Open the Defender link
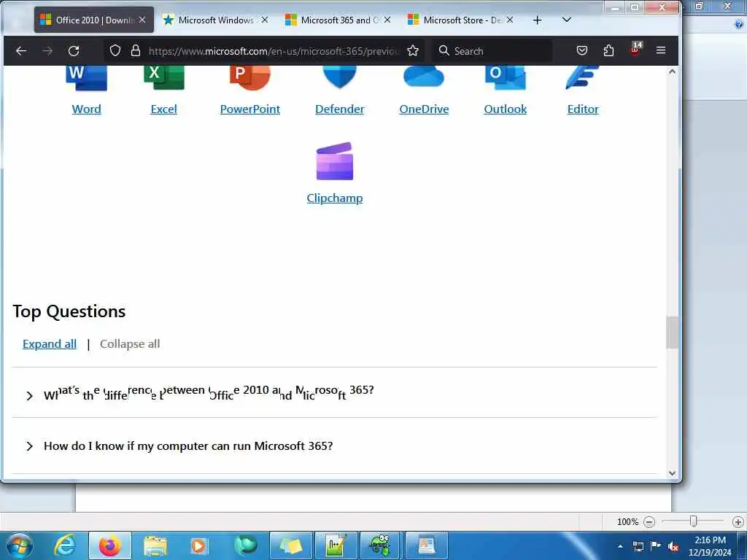The width and height of the screenshot is (747, 560). (x=340, y=109)
